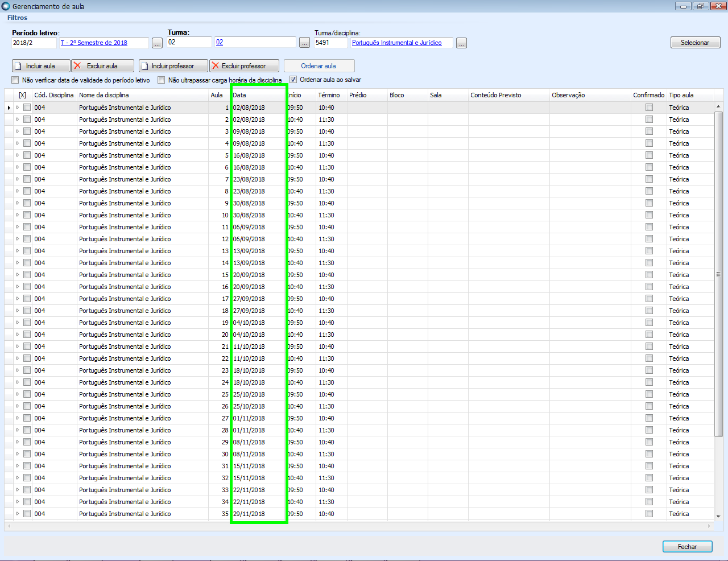
Task: Expand the row for aula 1
Action: (x=18, y=108)
